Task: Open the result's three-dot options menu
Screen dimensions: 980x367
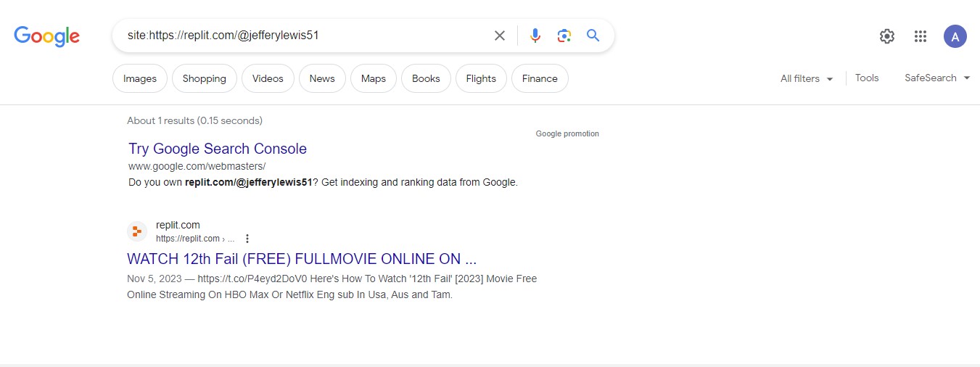Action: point(247,239)
